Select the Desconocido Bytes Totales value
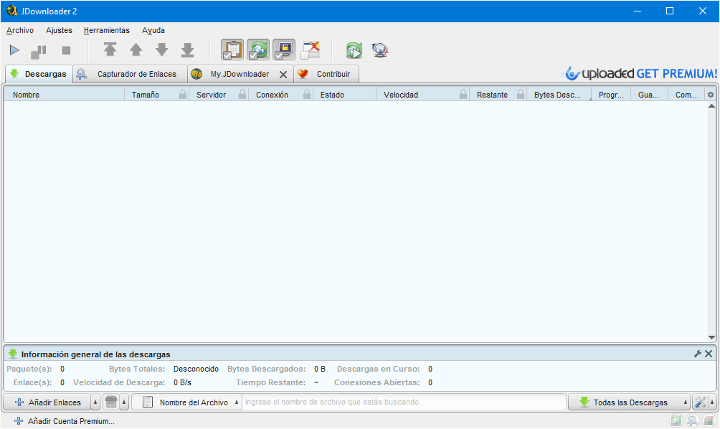The width and height of the screenshot is (720, 429). click(x=196, y=369)
